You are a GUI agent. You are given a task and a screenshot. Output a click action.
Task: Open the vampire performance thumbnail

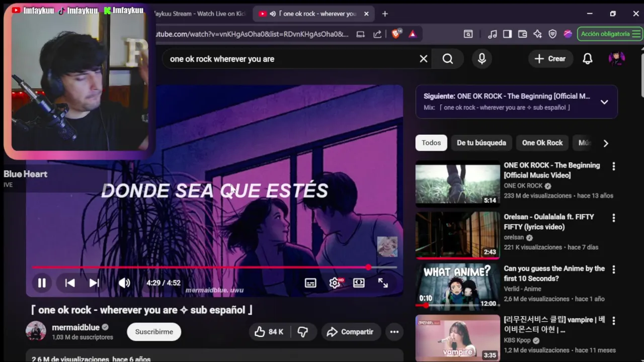[458, 338]
